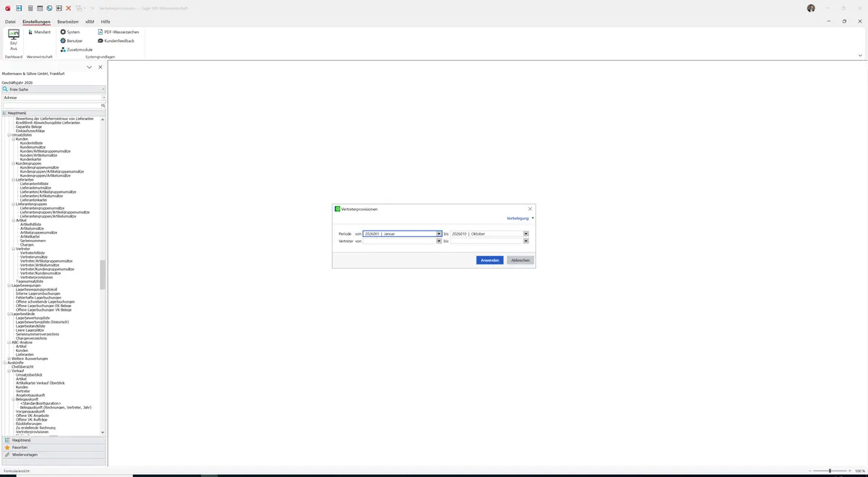Image resolution: width=868 pixels, height=477 pixels.
Task: Open the Vertreter von dropdown
Action: (x=438, y=241)
